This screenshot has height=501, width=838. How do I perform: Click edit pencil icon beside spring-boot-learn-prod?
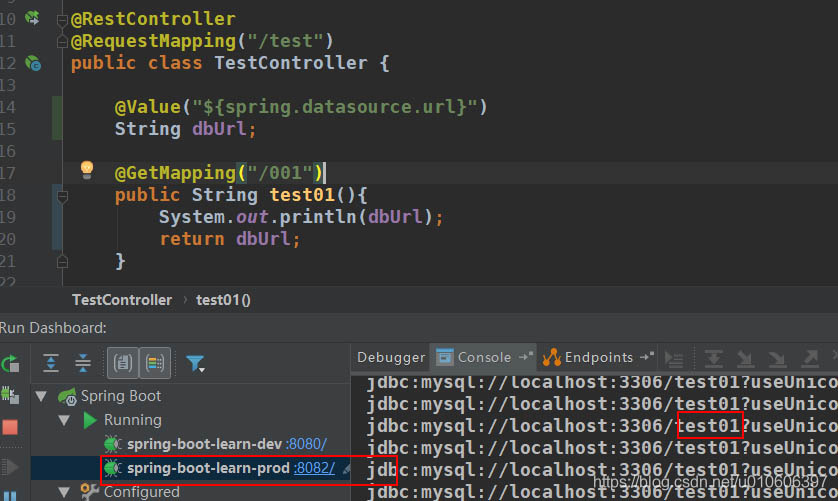click(346, 468)
